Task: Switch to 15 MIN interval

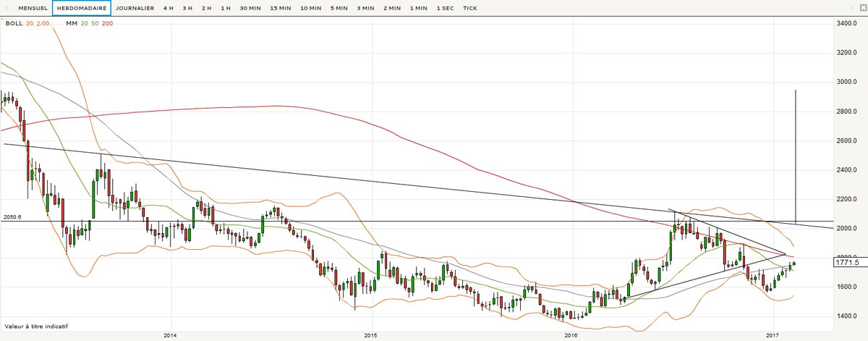Action: tap(281, 9)
